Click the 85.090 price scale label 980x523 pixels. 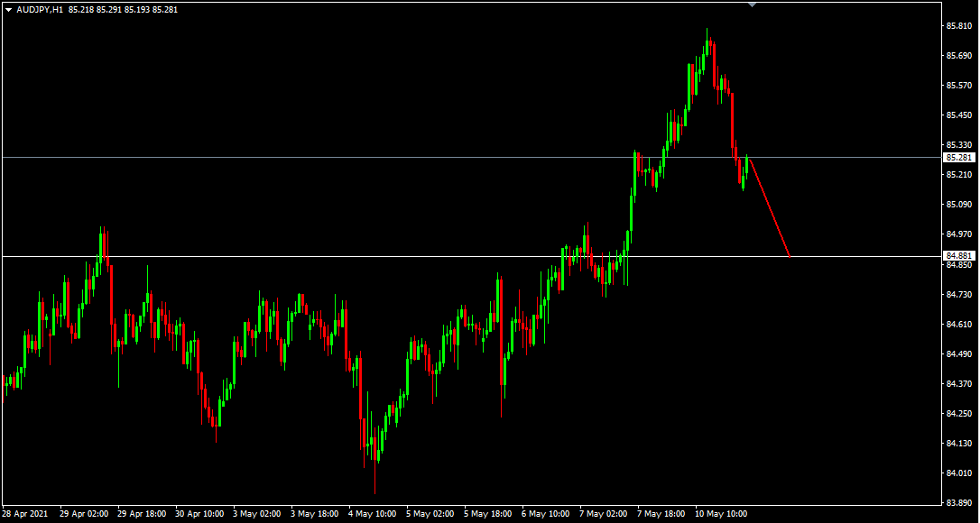pos(958,205)
